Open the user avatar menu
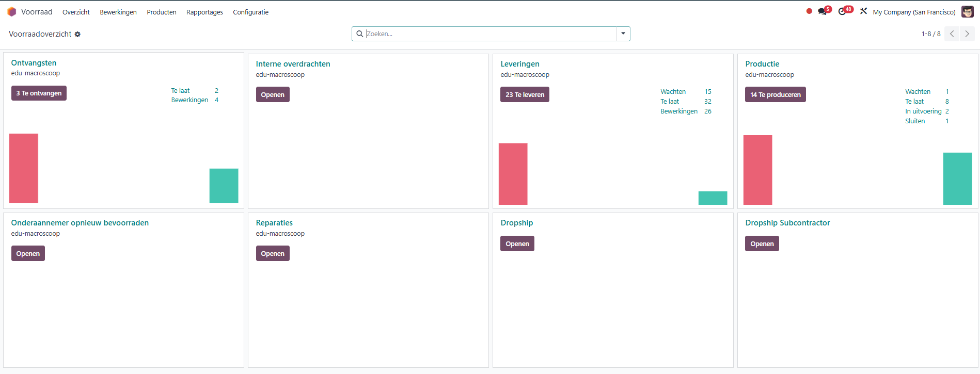Image resolution: width=980 pixels, height=374 pixels. click(967, 12)
